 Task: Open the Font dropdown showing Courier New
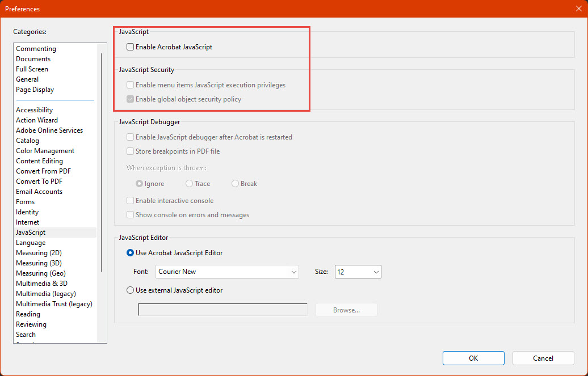[227, 272]
